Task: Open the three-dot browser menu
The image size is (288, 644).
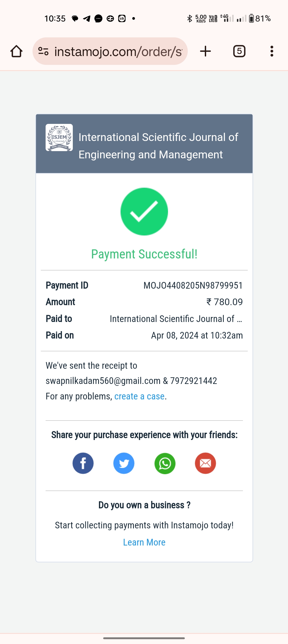Action: click(272, 51)
